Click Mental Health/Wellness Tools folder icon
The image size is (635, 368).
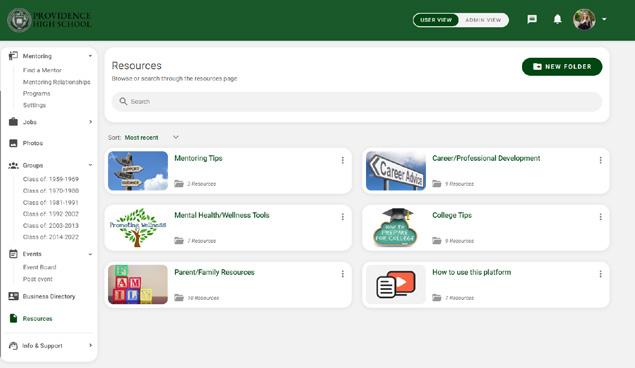179,241
